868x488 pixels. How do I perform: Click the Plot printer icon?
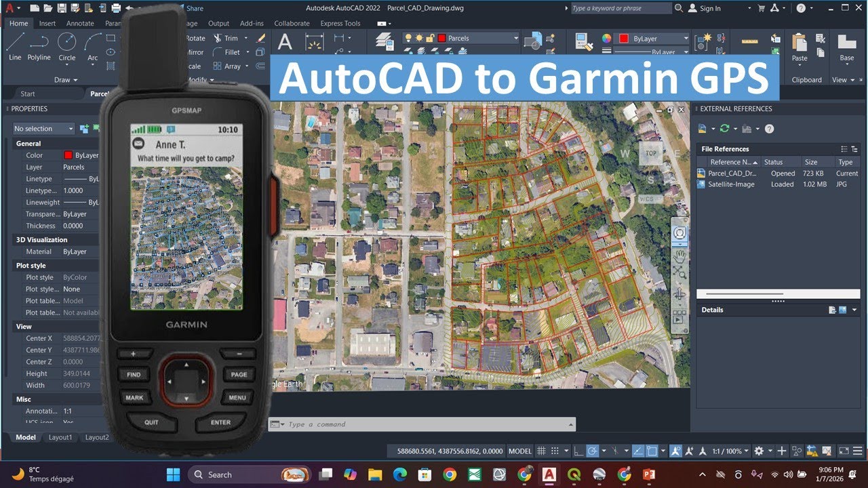pyautogui.click(x=116, y=8)
